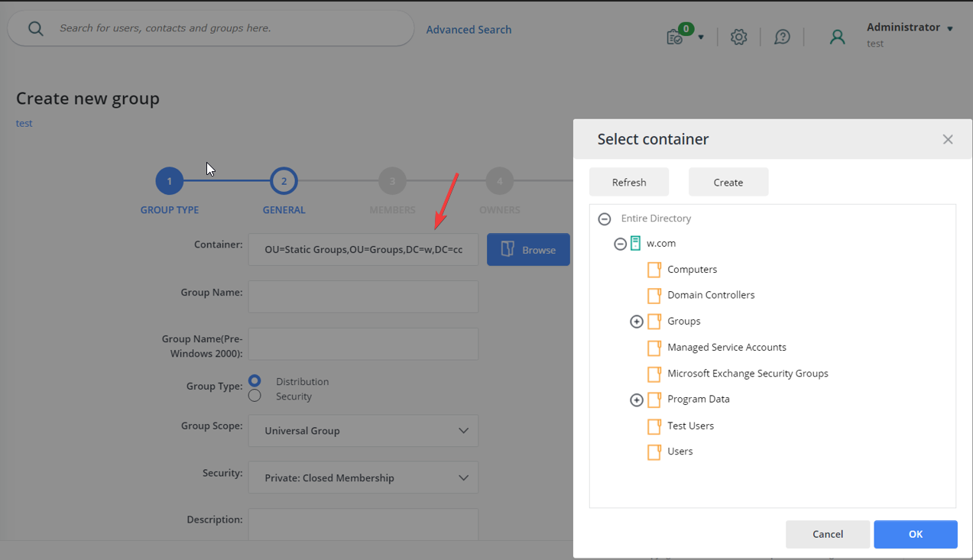Click the Browse book icon

(506, 249)
